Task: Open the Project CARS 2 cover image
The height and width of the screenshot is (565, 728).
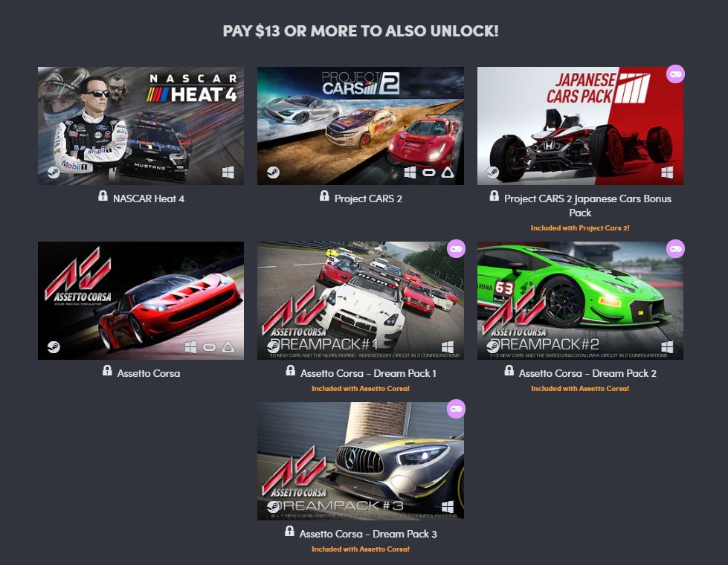Action: [361, 126]
